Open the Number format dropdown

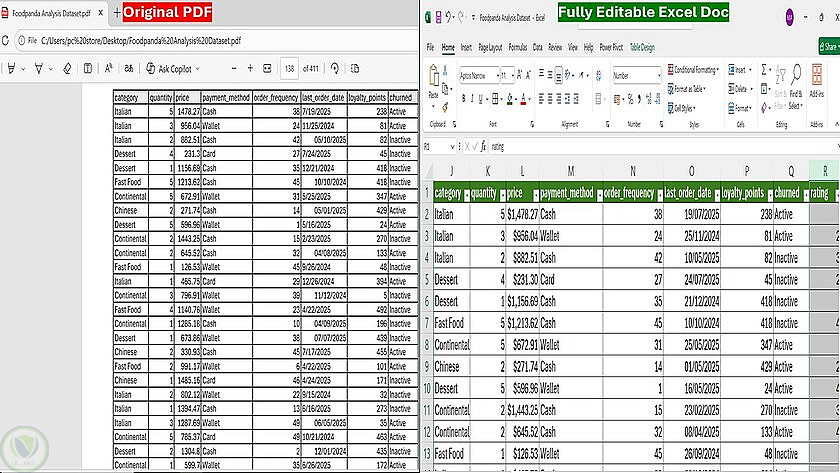click(658, 76)
